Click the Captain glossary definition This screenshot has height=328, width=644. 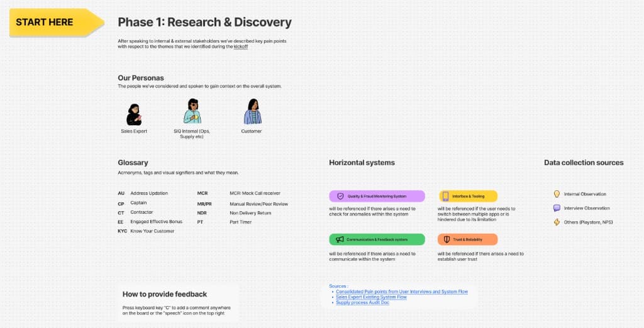(138, 203)
